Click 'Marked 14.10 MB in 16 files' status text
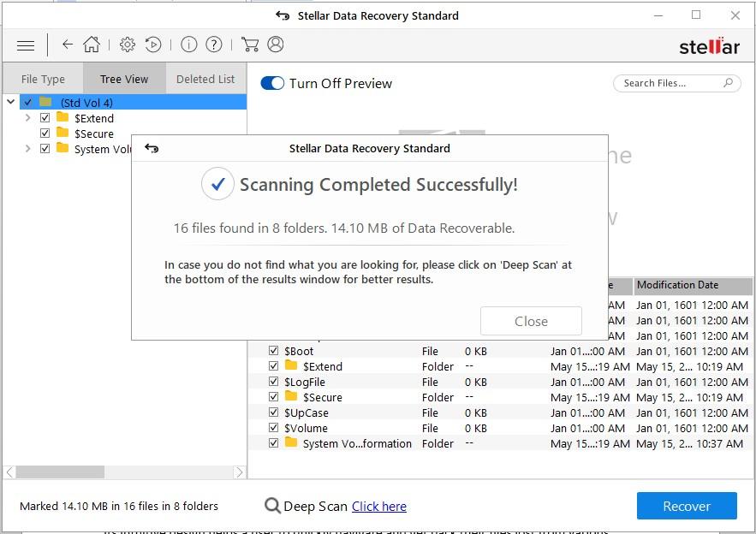Screen dimensions: 756x534 pos(119,506)
